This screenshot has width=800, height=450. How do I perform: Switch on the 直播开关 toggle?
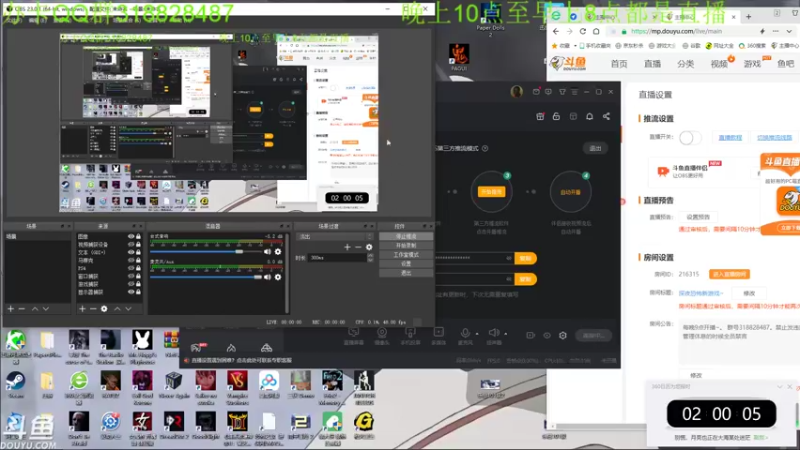[690, 137]
